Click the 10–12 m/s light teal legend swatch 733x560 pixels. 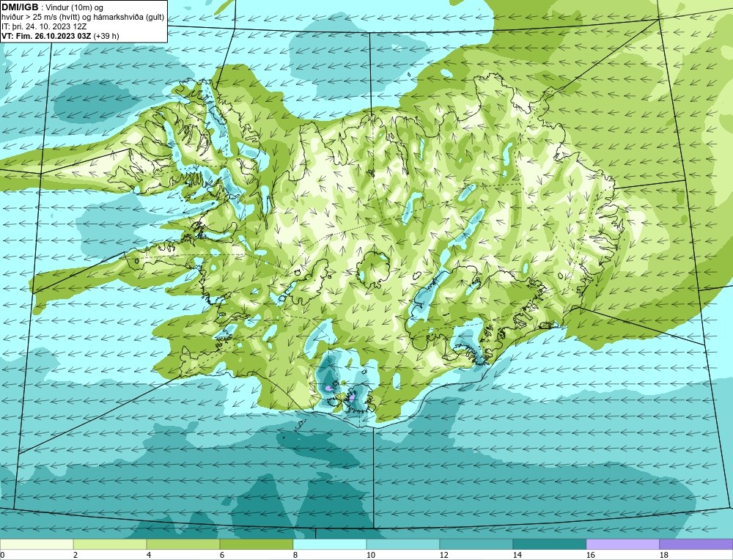point(403,544)
